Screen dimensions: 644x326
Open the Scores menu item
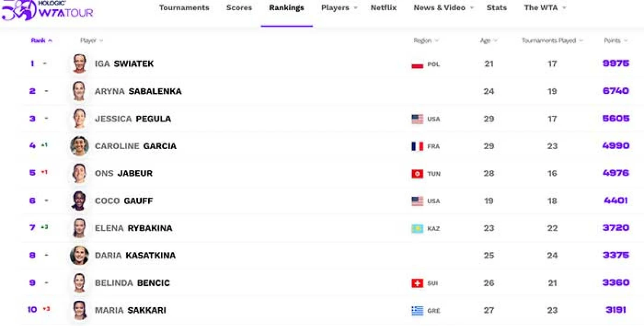point(239,8)
